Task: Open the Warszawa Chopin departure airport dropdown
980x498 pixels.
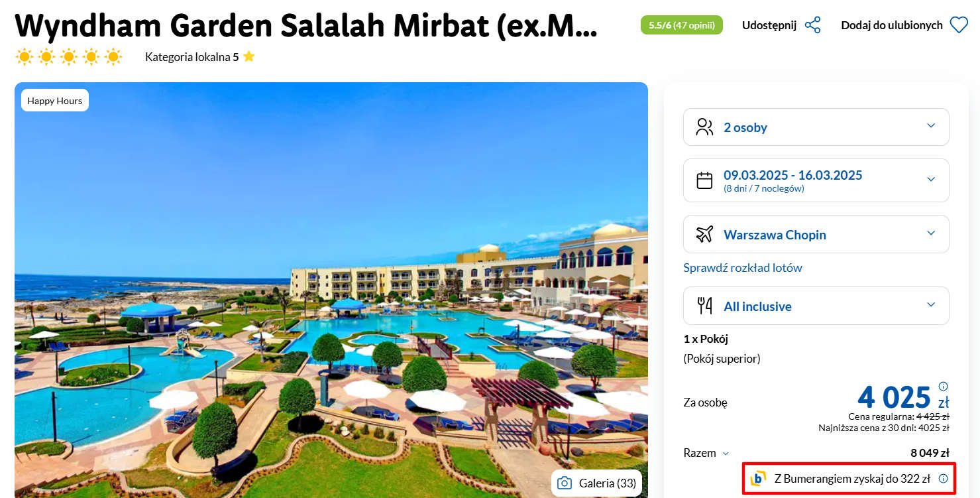Action: pos(816,234)
